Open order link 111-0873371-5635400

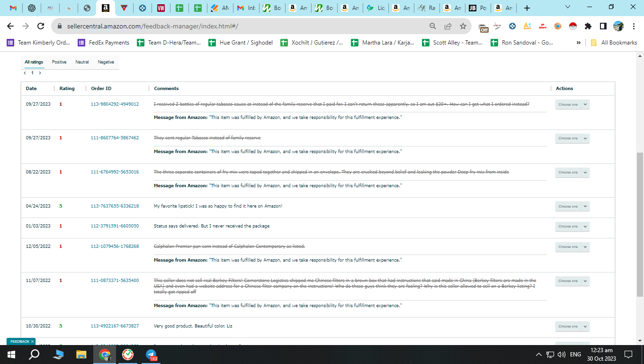[x=115, y=281]
